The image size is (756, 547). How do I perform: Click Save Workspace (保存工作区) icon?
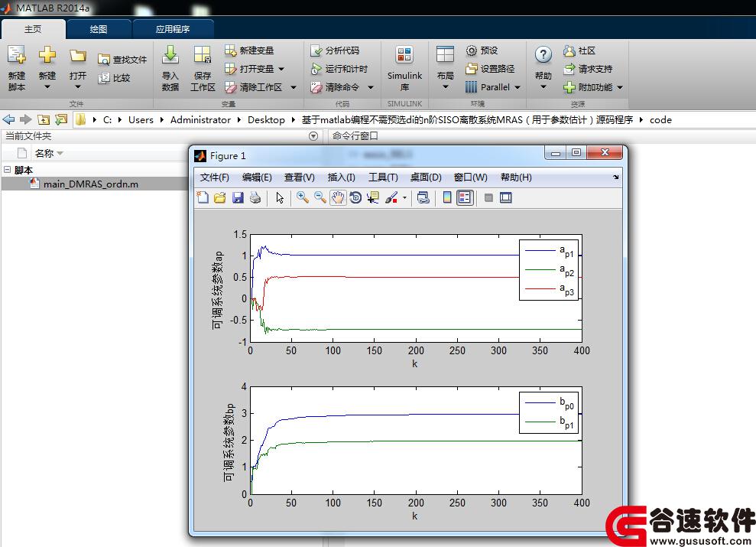click(202, 55)
